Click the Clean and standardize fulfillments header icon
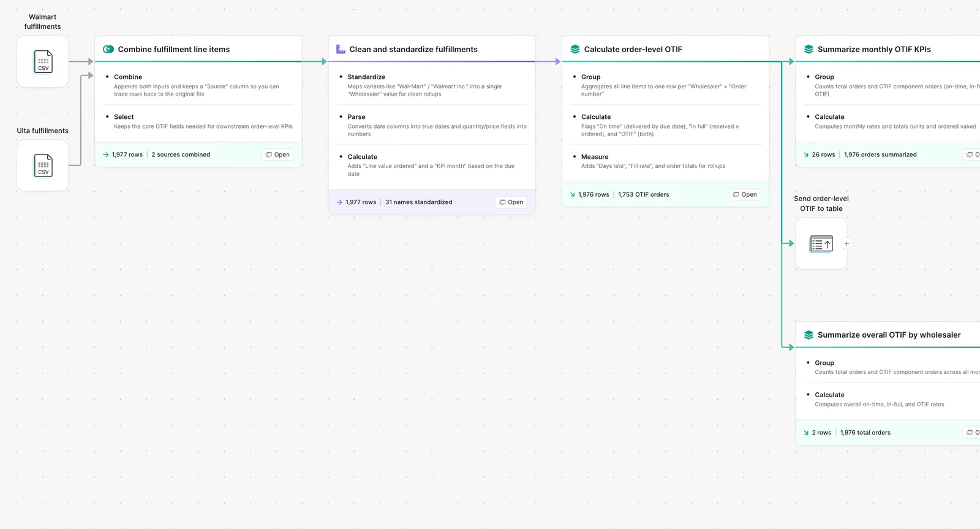The height and width of the screenshot is (529, 980). [x=341, y=50]
